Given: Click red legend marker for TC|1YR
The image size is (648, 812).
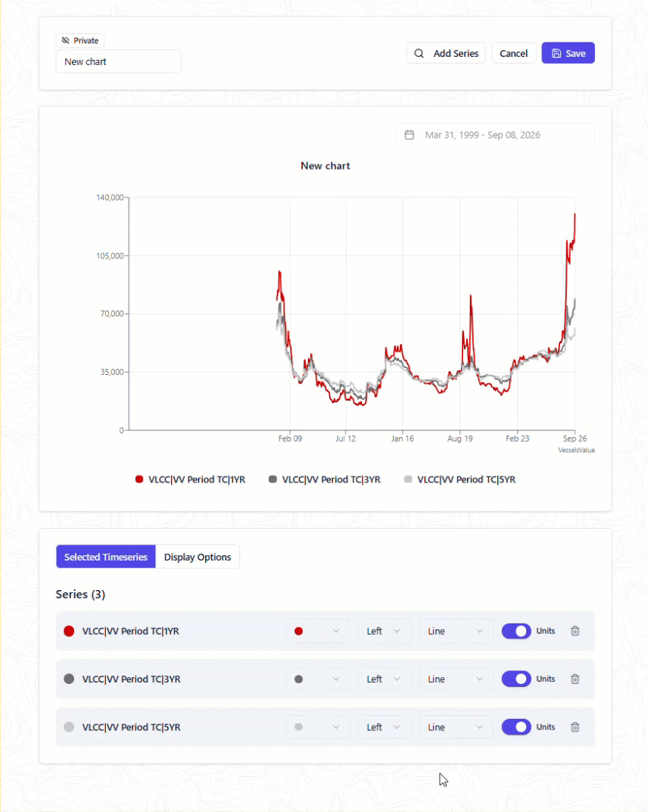Looking at the screenshot, I should pos(139,479).
